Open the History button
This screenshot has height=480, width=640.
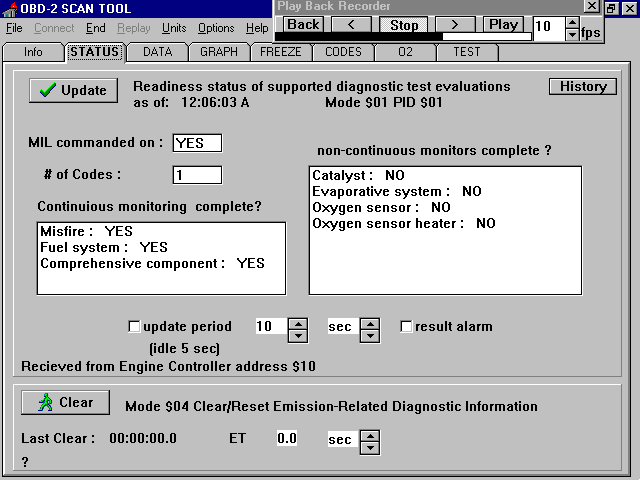(x=582, y=86)
